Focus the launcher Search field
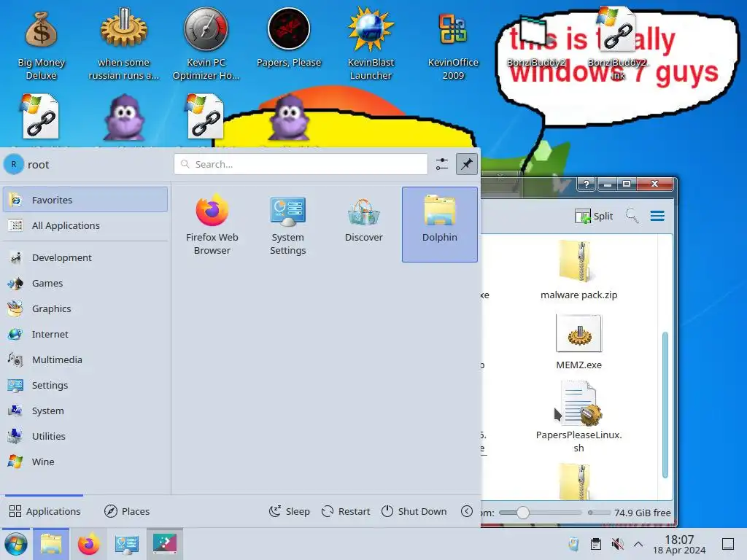 pos(301,164)
